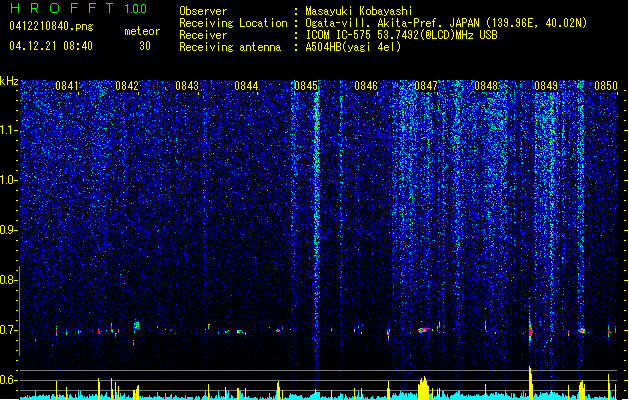Screen dimensions: 629x400
Task: Click the Receiver ICOM IC-575 frequency text
Action: tap(401, 35)
